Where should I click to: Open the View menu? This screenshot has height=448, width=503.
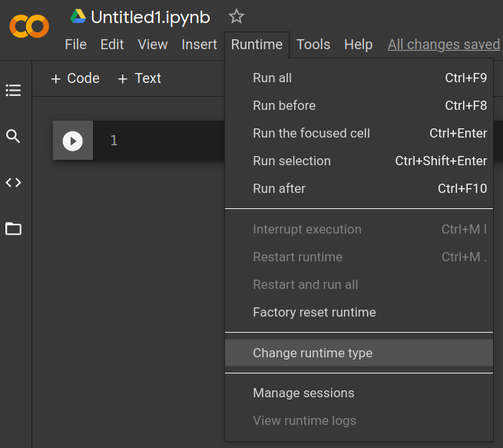coord(153,45)
